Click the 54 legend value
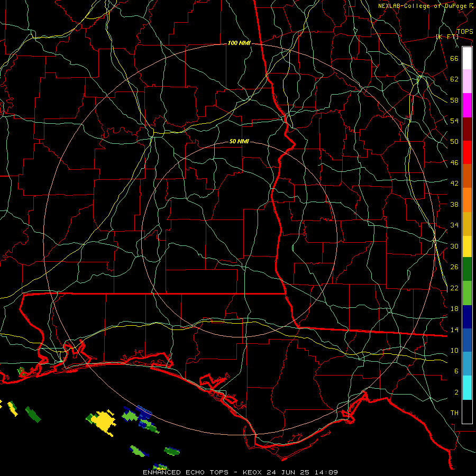 454,121
